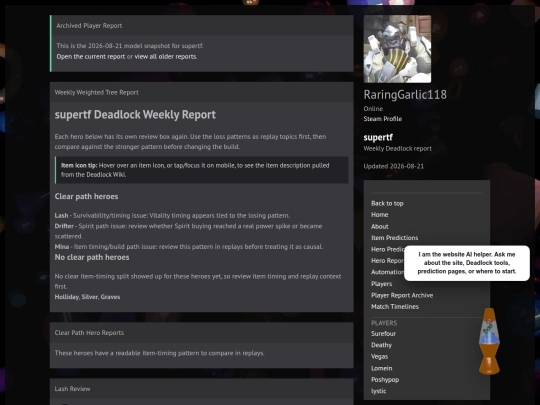This screenshot has height=405, width=540.
Task: Click the Drifter hero name
Action: [64, 226]
